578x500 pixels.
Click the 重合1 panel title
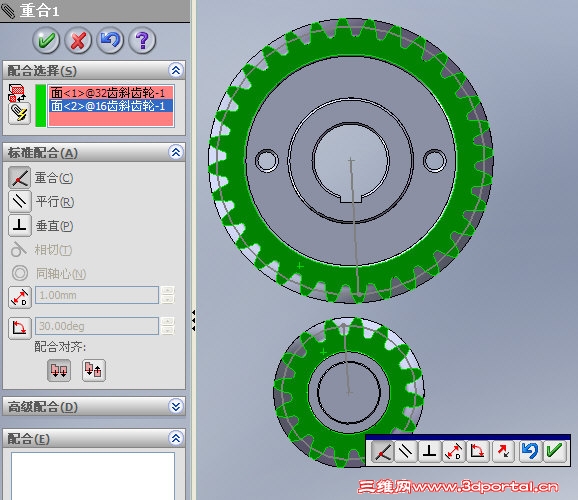point(39,10)
